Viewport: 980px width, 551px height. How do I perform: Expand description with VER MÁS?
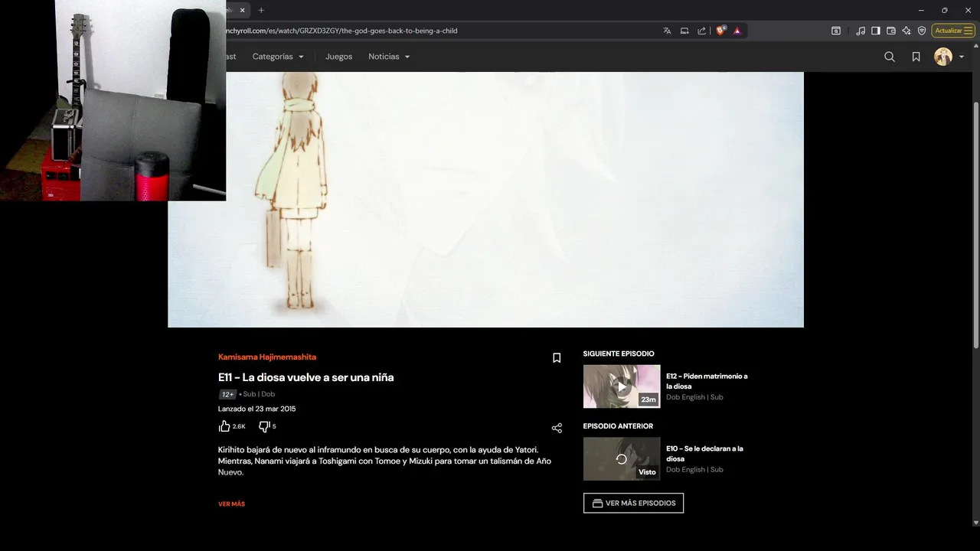click(231, 504)
